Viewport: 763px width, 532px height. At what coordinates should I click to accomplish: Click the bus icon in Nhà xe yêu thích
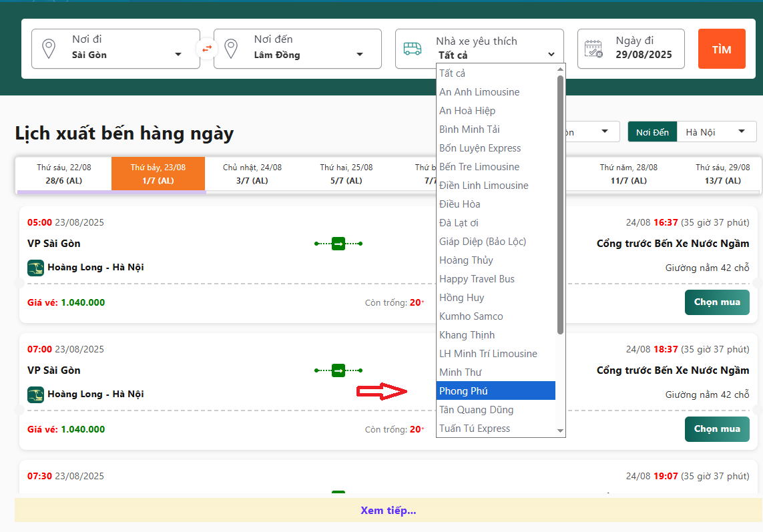pos(413,49)
